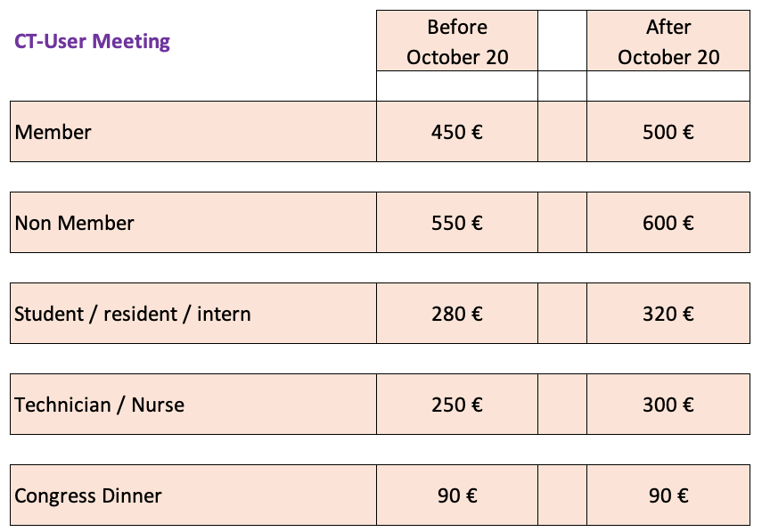Select the 280 € student price cell
This screenshot has height=532, width=762.
click(x=457, y=314)
